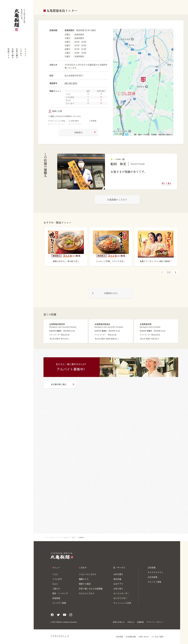Viewport: 188px width, 644px height.
Task: Click 海外店舗 in the footer
Action: point(117,579)
